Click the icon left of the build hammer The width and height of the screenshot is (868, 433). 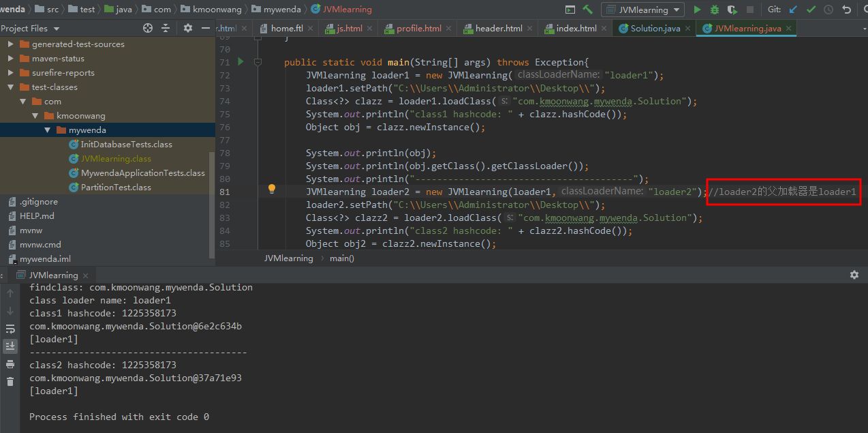click(x=570, y=10)
